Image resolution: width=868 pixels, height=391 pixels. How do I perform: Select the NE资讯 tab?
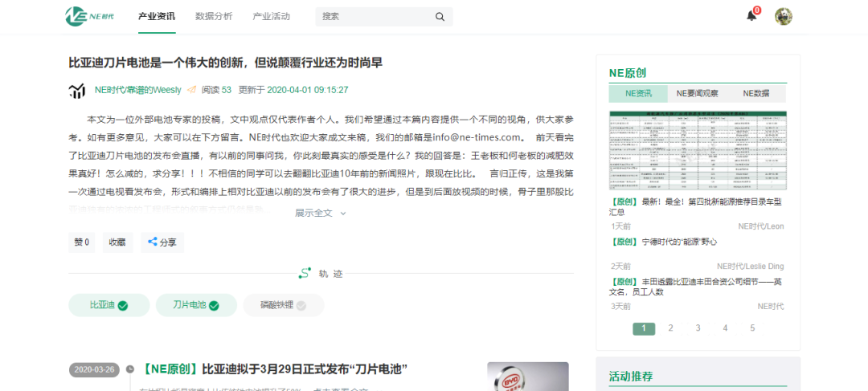click(x=638, y=93)
